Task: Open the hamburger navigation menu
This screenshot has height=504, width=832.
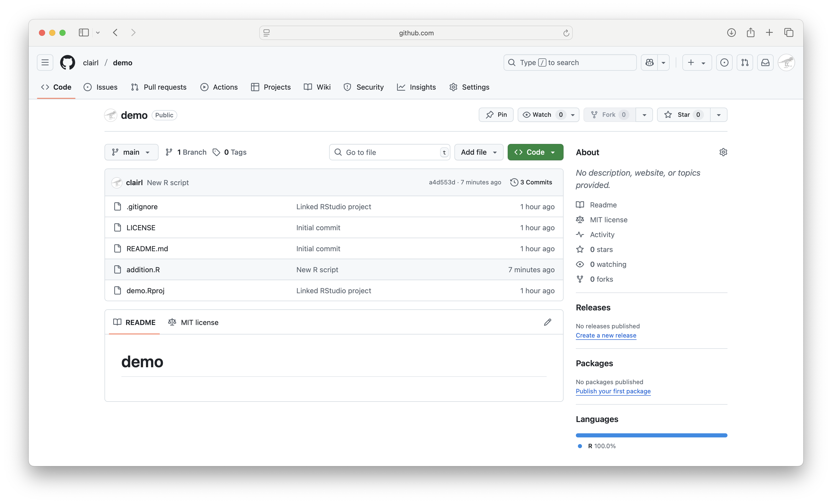Action: [x=45, y=62]
